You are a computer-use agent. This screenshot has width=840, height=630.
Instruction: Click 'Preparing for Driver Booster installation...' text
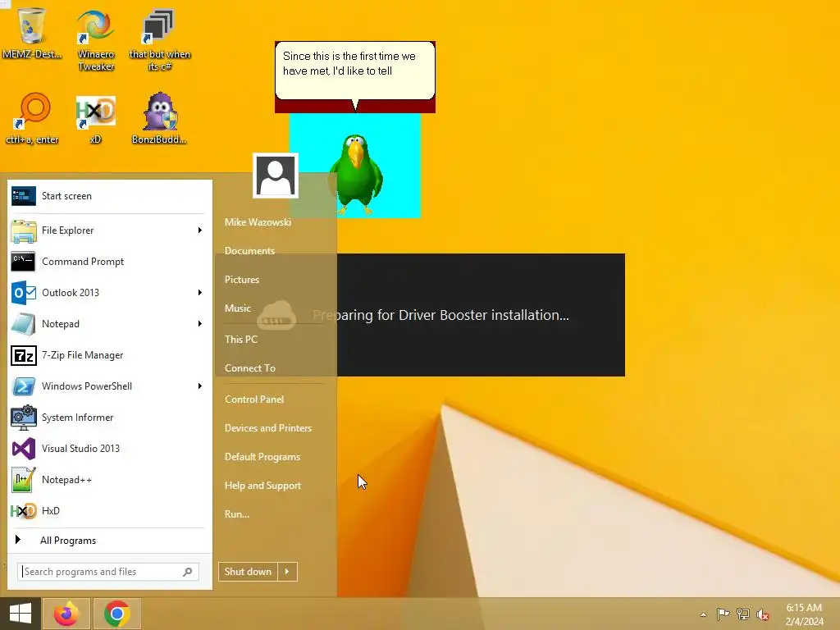[x=441, y=315]
